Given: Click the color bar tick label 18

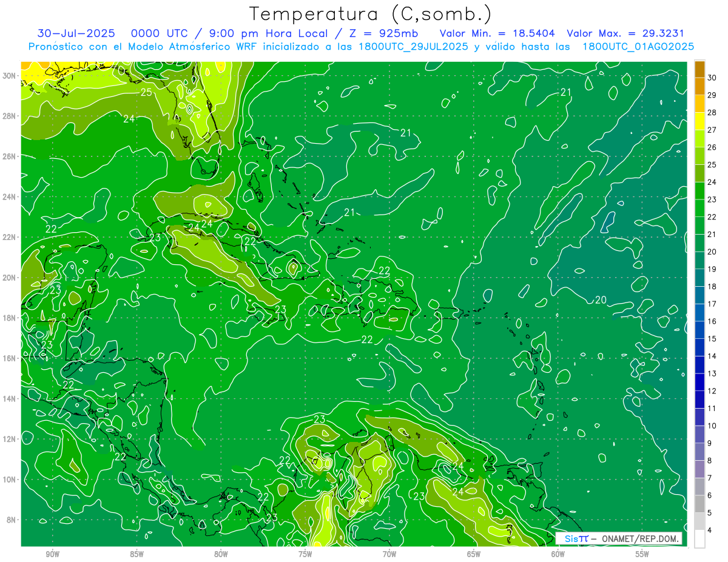Looking at the screenshot, I should 712,286.
